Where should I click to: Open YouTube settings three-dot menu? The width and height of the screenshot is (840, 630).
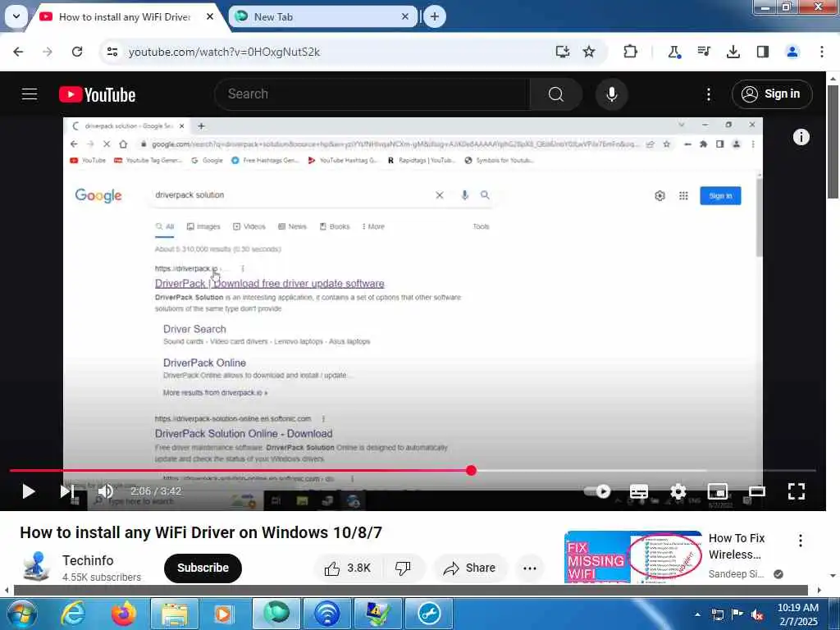coord(708,94)
